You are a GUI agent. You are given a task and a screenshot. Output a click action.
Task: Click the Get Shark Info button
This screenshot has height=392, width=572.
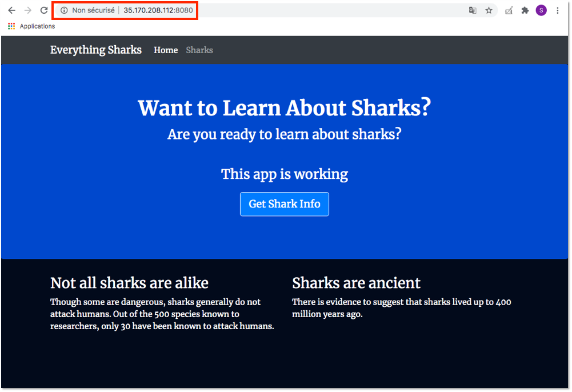point(285,204)
